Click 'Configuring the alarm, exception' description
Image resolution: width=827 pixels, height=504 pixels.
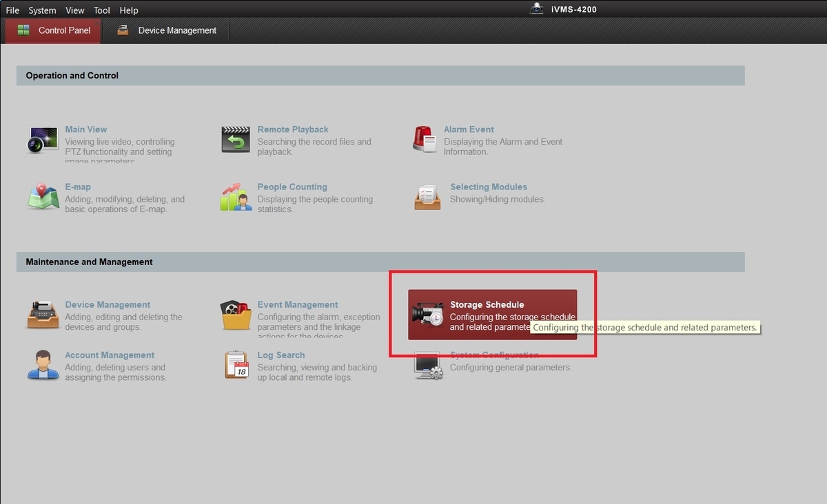318,317
